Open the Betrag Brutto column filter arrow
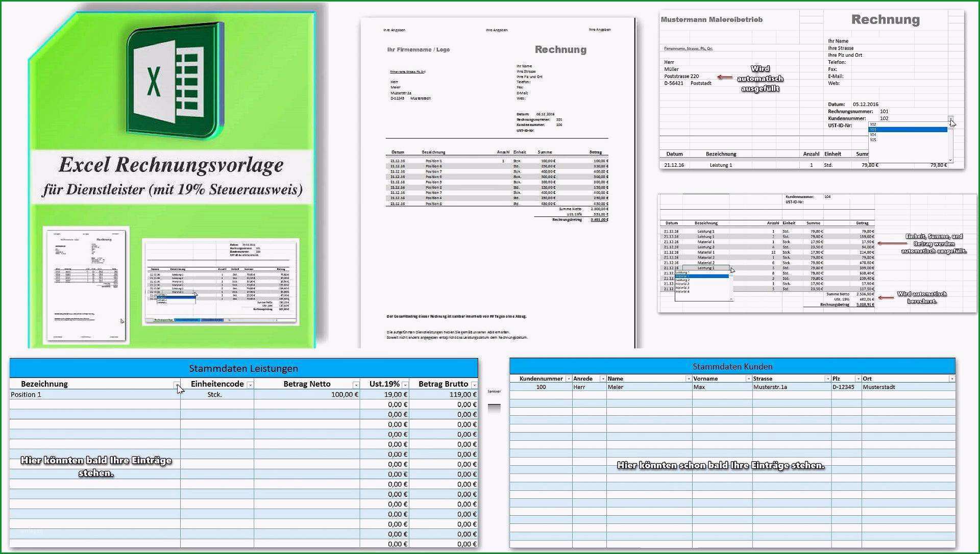Image resolution: width=980 pixels, height=554 pixels. point(474,385)
